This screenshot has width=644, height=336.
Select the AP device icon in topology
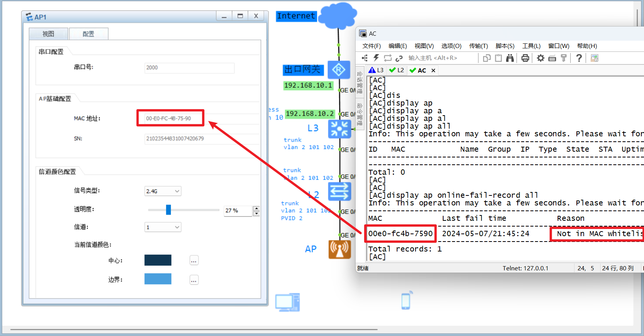[x=339, y=249]
